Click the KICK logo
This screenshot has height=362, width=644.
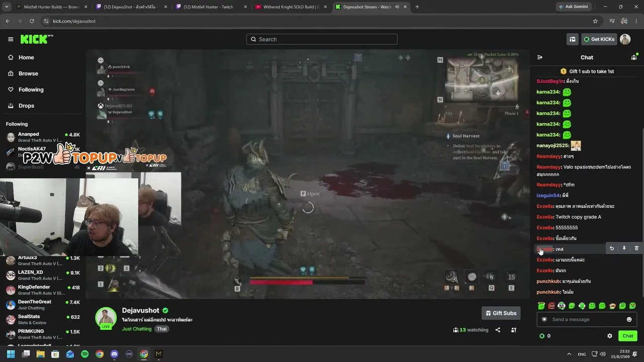37,39
